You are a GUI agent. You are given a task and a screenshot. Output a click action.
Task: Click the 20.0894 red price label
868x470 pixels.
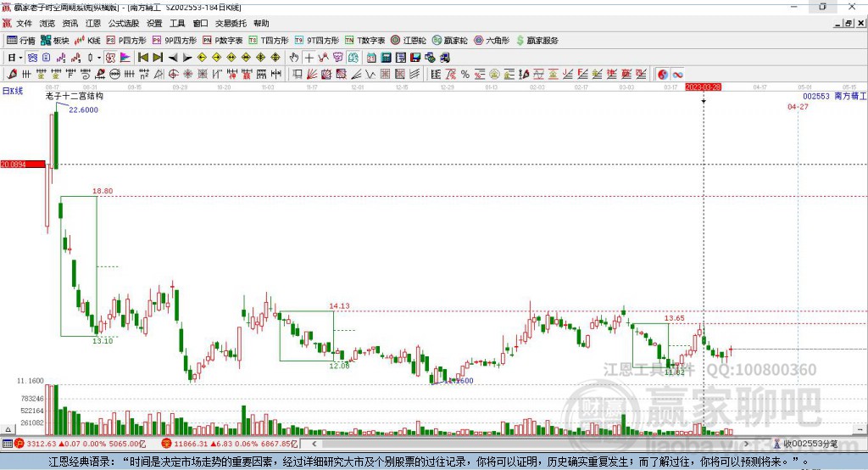tap(23, 164)
